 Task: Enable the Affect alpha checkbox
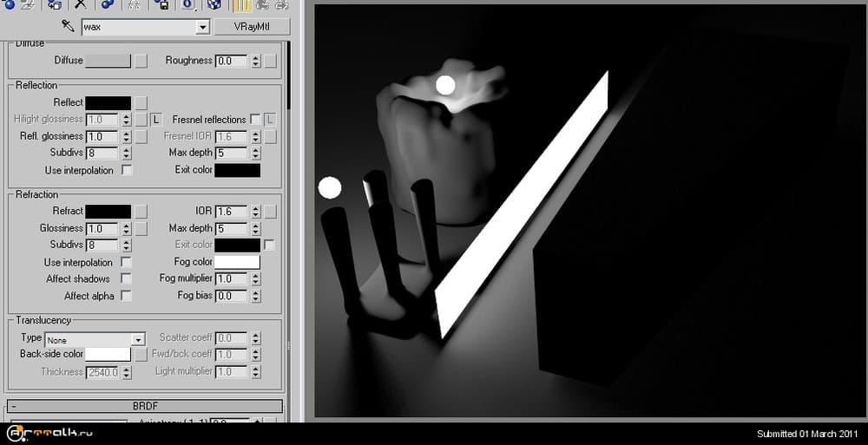[126, 296]
